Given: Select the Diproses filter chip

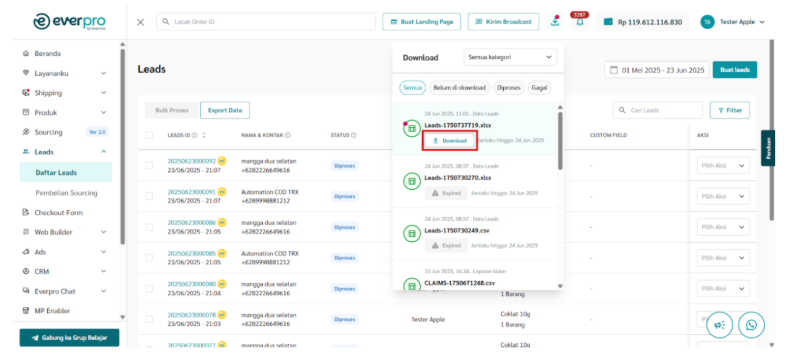Looking at the screenshot, I should click(x=509, y=88).
